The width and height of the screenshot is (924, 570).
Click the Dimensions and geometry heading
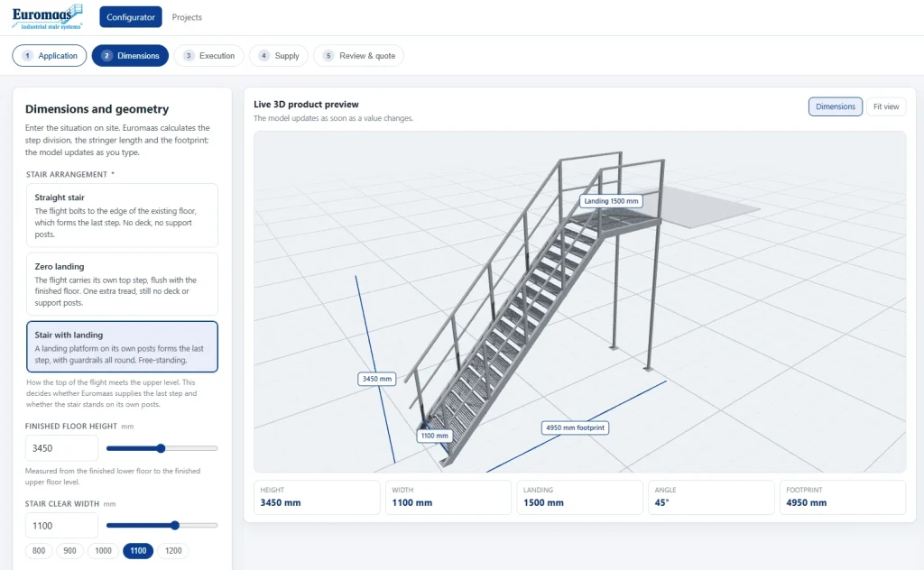[x=97, y=109]
